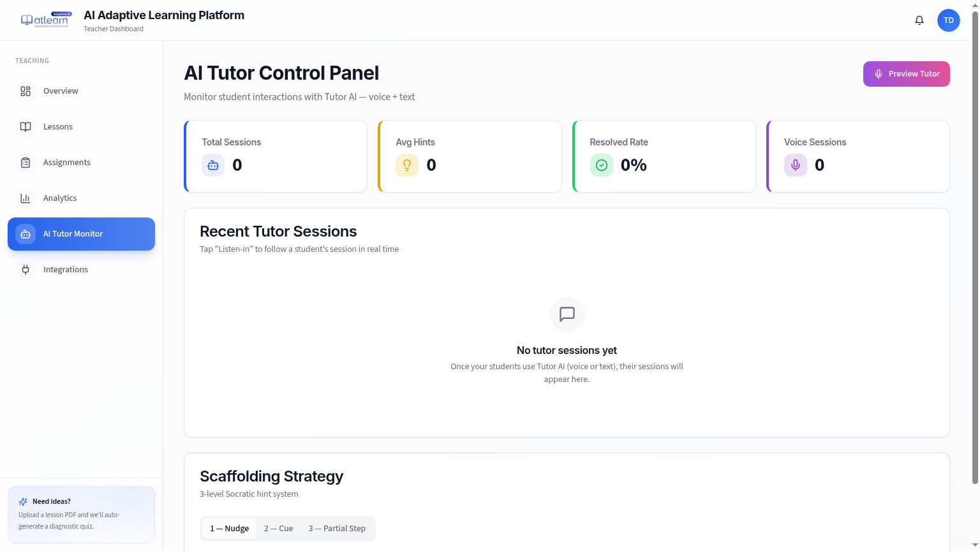Click the Avg Hints lightbulb icon
The height and width of the screenshot is (551, 980).
tap(407, 165)
